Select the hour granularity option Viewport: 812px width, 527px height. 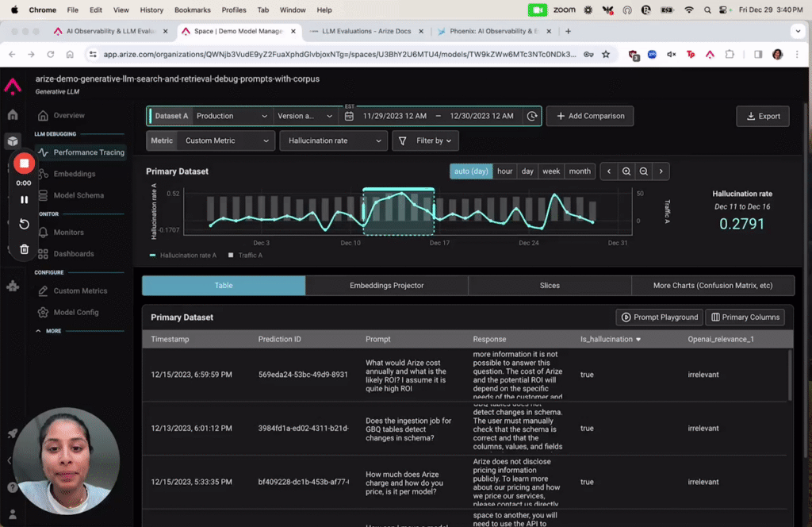[x=504, y=171]
